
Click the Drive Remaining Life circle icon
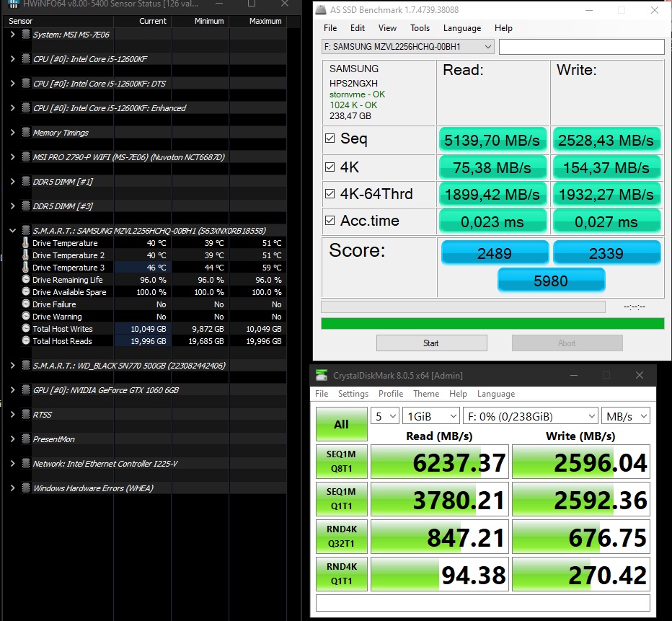point(26,279)
